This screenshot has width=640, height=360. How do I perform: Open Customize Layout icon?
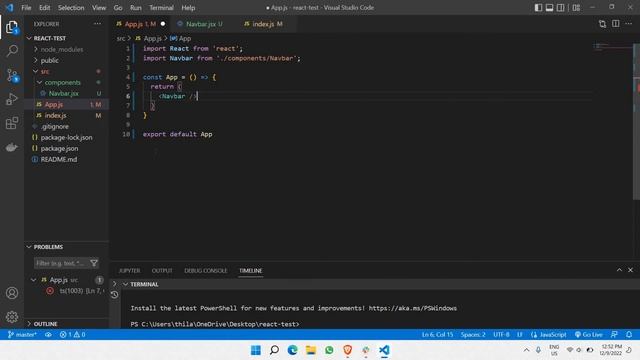click(576, 8)
